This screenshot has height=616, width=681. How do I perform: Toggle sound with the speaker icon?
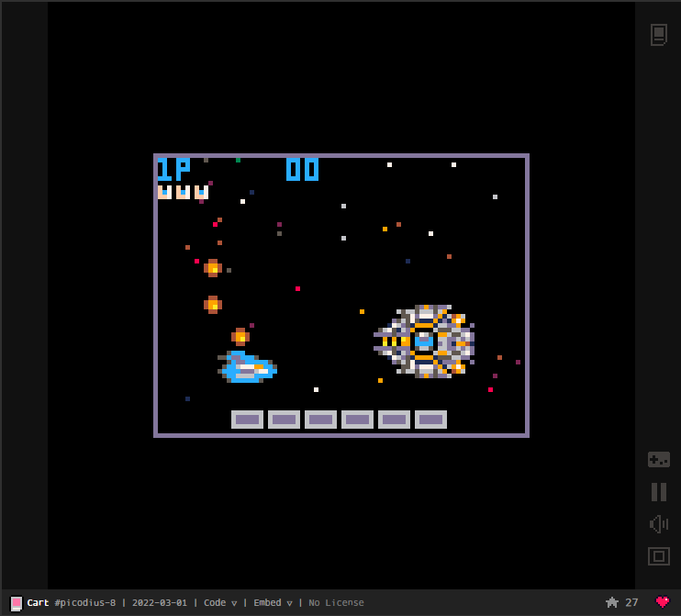(658, 524)
